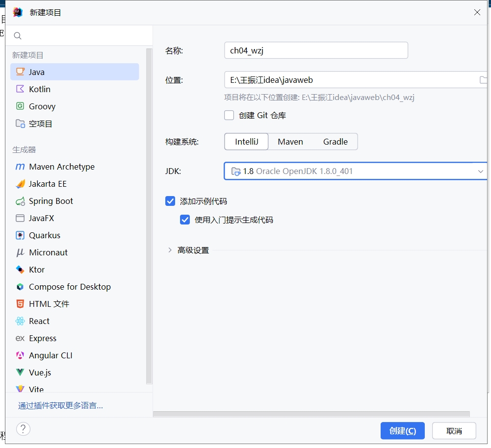Uncheck 使用入门提示生成代码 checkbox

[x=185, y=220]
